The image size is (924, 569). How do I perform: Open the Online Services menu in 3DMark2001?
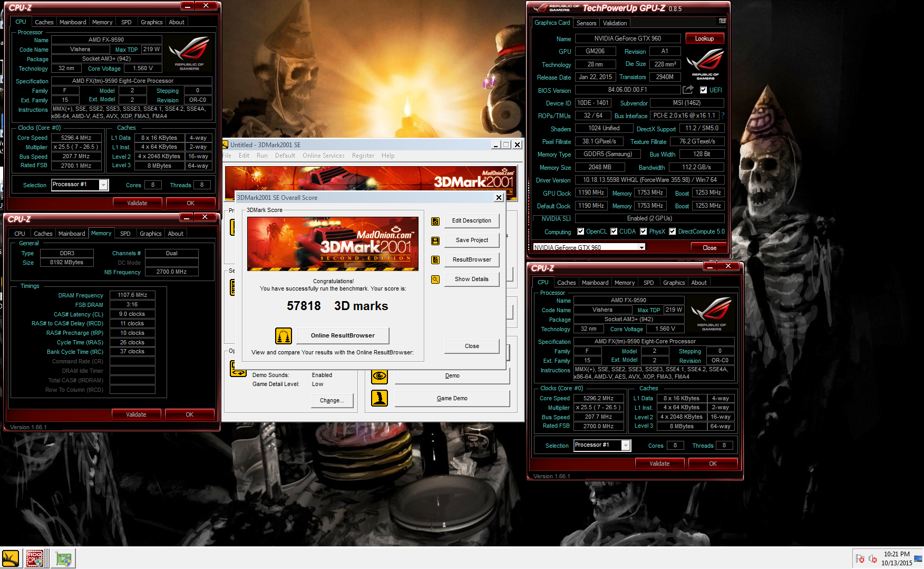click(323, 156)
